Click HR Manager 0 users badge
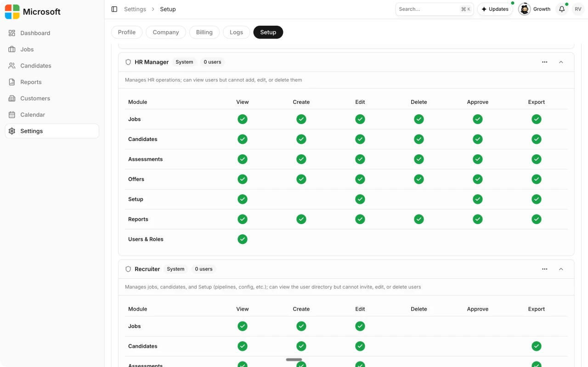588x367 pixels. [212, 62]
